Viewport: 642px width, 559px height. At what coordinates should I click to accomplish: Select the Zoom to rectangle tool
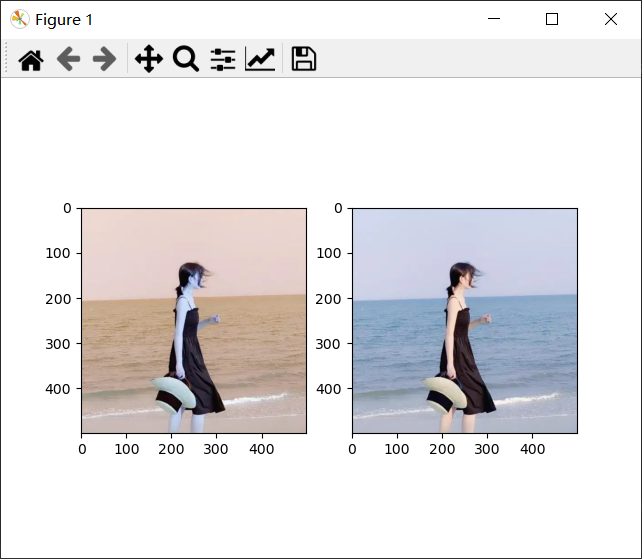(x=186, y=59)
